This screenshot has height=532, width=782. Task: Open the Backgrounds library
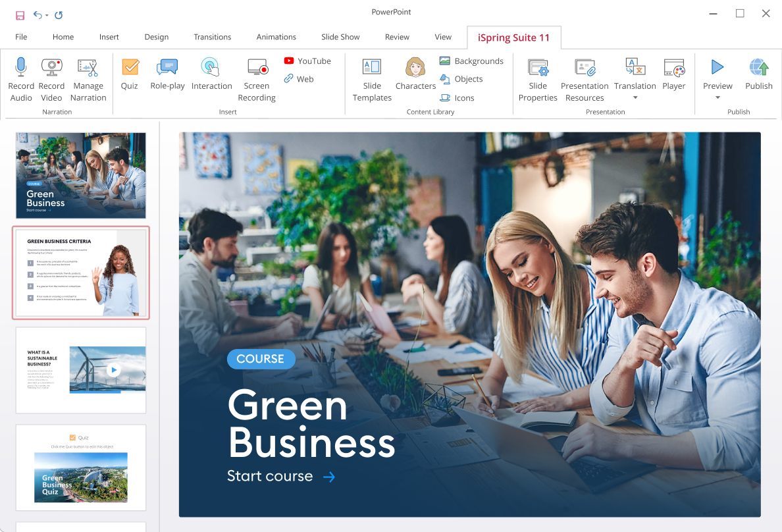tap(471, 61)
